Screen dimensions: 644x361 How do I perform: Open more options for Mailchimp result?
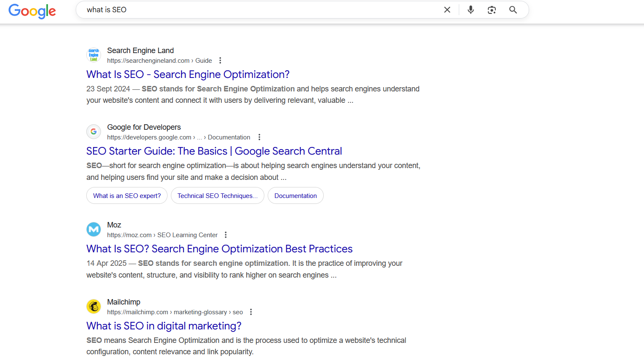(x=251, y=312)
